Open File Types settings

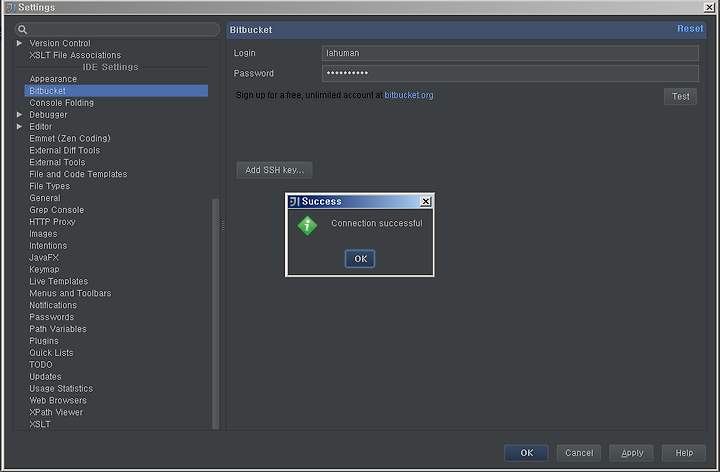pos(50,186)
